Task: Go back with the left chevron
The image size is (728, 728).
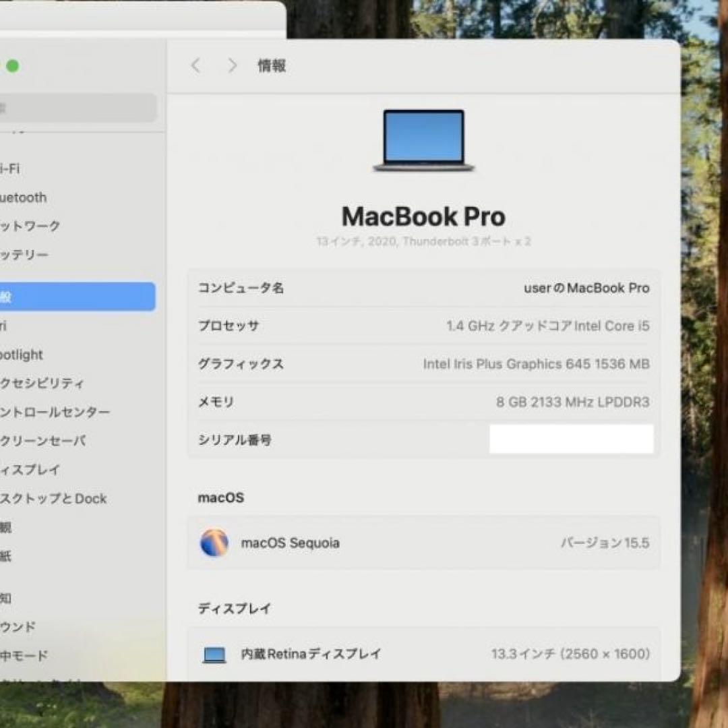Action: pos(196,65)
